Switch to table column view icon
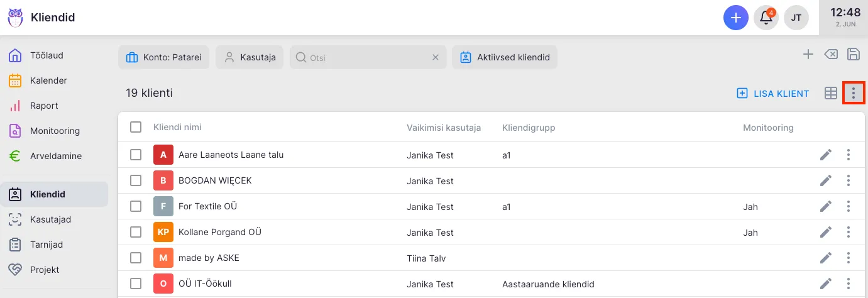The image size is (868, 298). pos(831,93)
